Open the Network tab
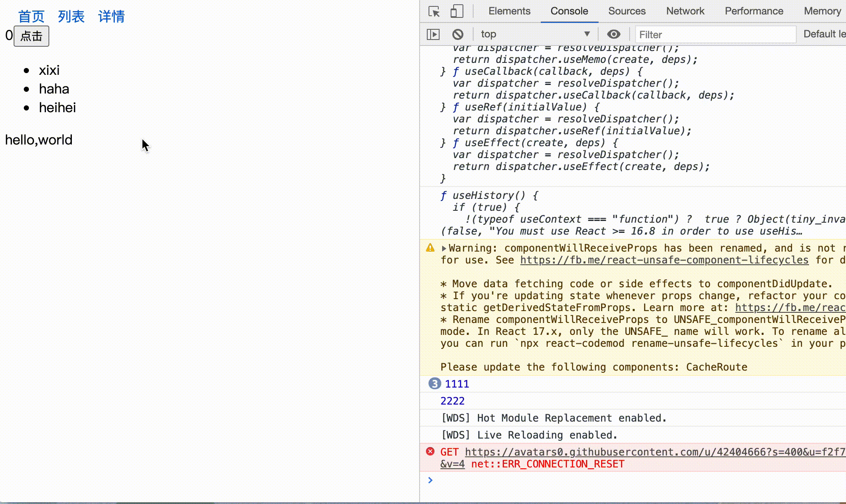The image size is (846, 504). click(685, 11)
